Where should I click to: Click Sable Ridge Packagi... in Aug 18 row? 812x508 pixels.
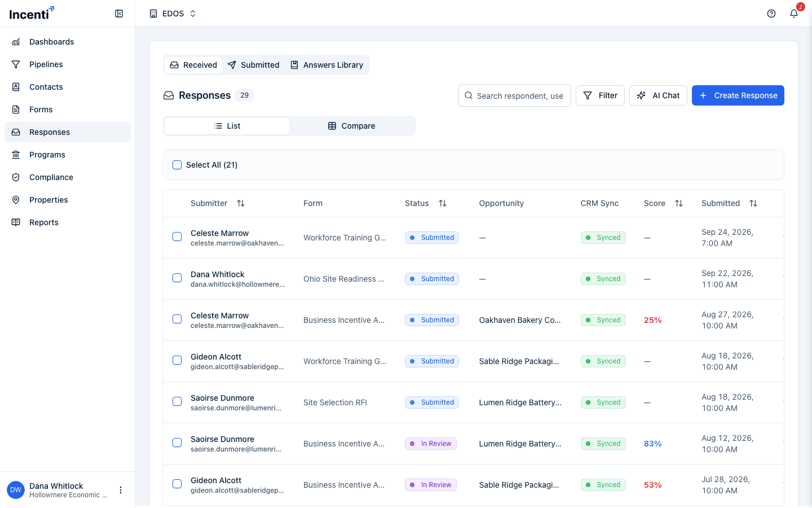pyautogui.click(x=519, y=361)
